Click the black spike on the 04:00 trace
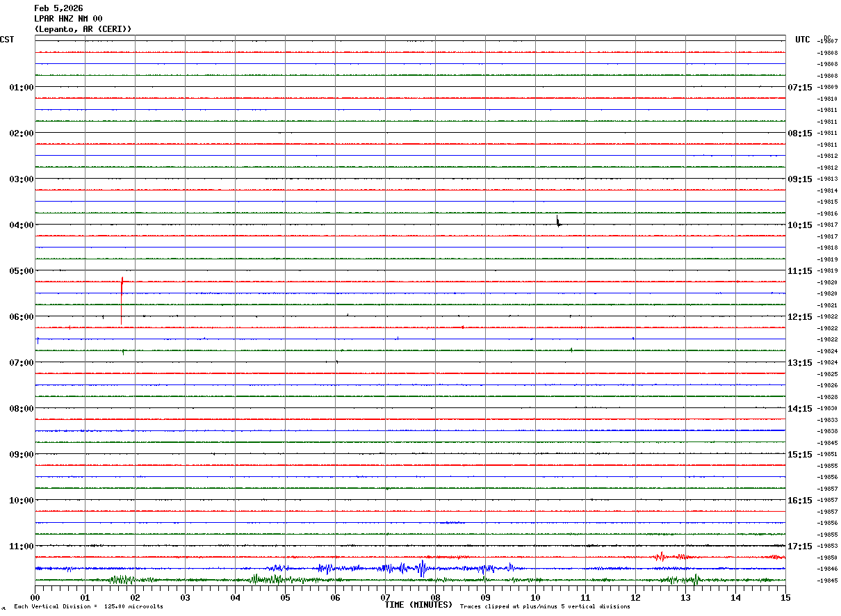Viewport: 841px width, 616px height. [558, 221]
